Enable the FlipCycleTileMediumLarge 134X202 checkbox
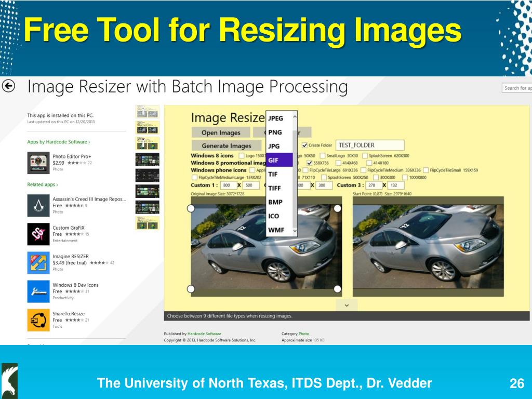Screen dimensions: 532x399 (194, 178)
